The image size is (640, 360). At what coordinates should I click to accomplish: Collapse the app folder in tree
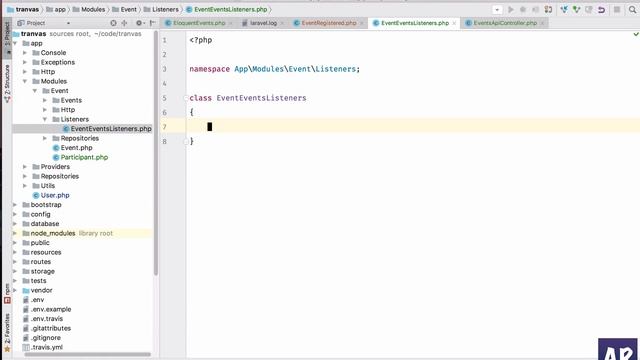(15, 43)
